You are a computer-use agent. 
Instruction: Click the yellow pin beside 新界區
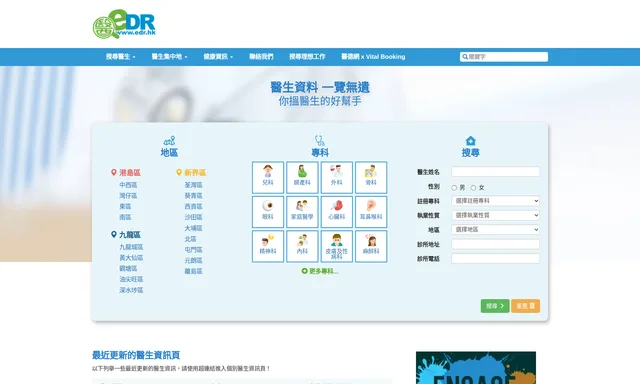[179, 173]
